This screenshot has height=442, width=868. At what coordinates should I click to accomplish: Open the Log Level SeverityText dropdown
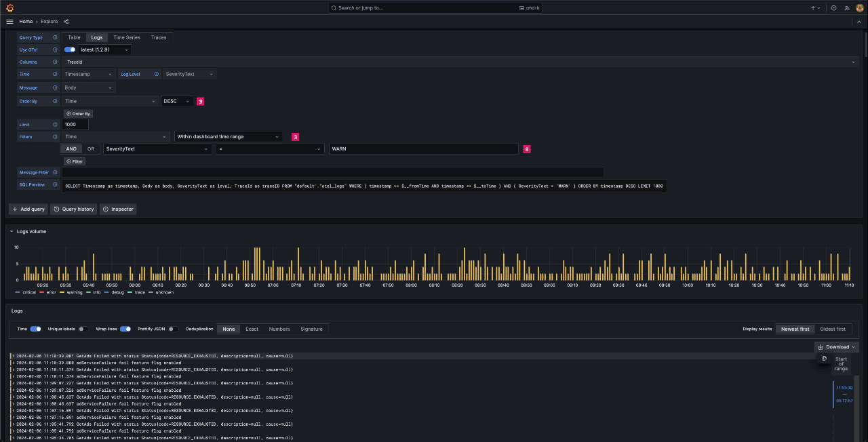pos(189,74)
